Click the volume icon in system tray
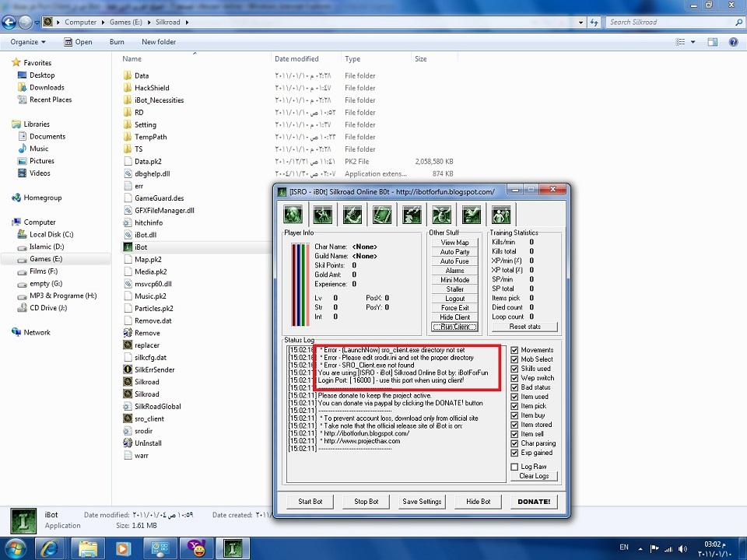 682,548
